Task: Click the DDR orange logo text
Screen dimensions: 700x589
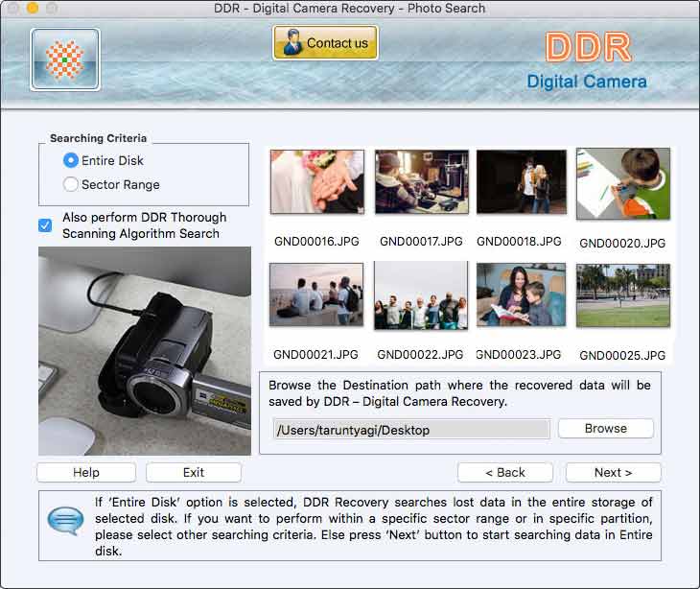Action: (x=589, y=47)
